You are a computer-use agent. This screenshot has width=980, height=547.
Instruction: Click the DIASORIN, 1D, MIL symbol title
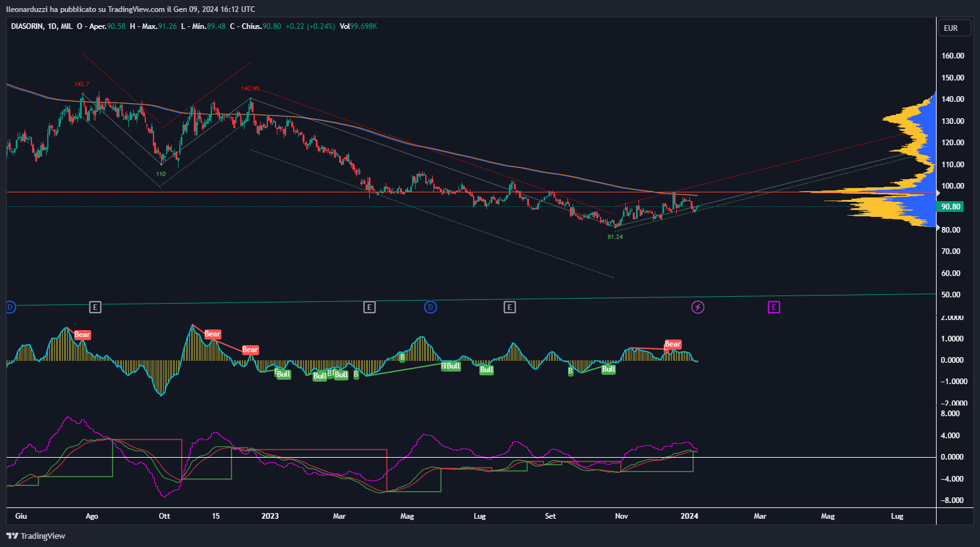(x=42, y=26)
